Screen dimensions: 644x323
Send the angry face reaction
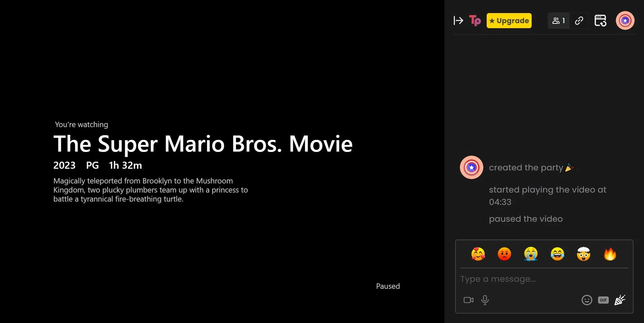click(504, 254)
